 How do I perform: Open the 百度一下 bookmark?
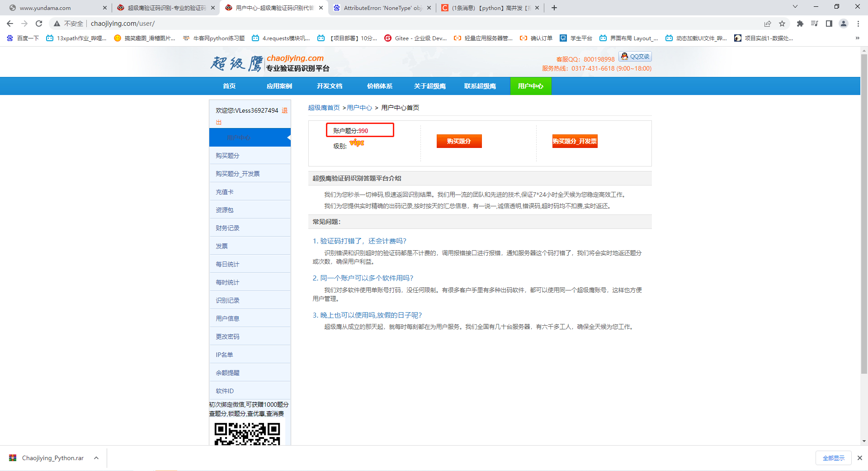[23, 38]
